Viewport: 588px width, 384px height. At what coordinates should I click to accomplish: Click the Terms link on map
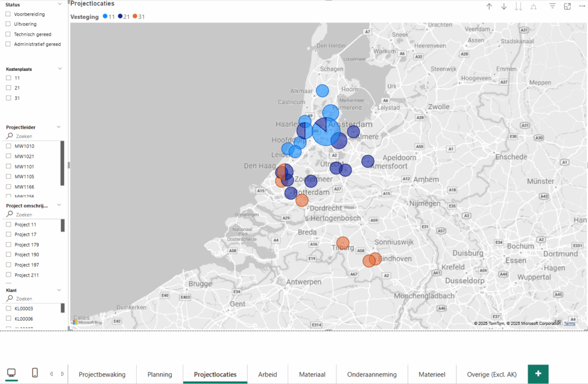tap(569, 324)
